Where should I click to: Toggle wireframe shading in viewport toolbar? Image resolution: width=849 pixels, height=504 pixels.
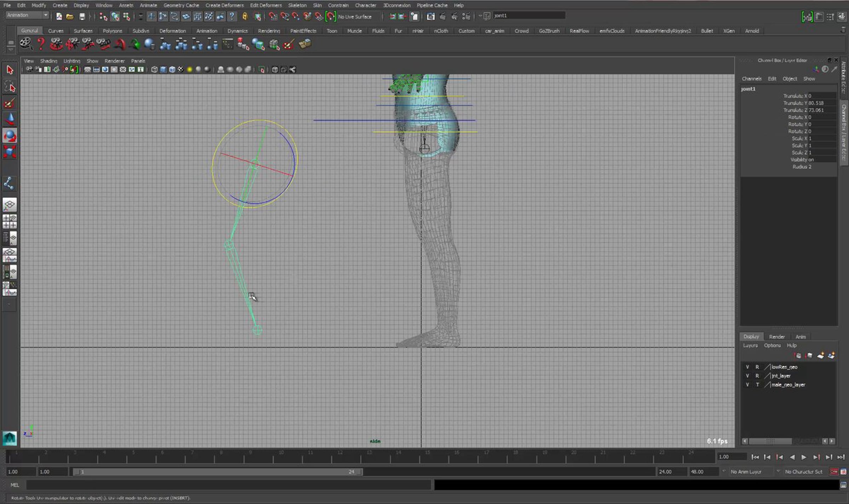154,70
